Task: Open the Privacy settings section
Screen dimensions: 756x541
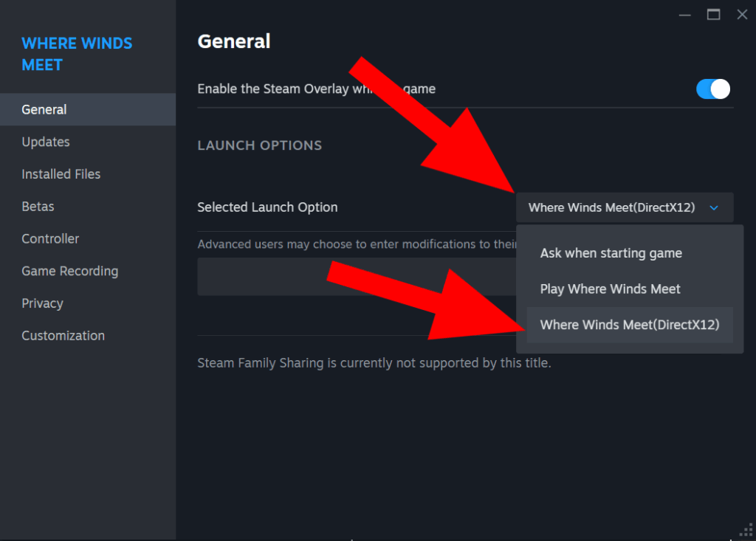Action: click(42, 303)
